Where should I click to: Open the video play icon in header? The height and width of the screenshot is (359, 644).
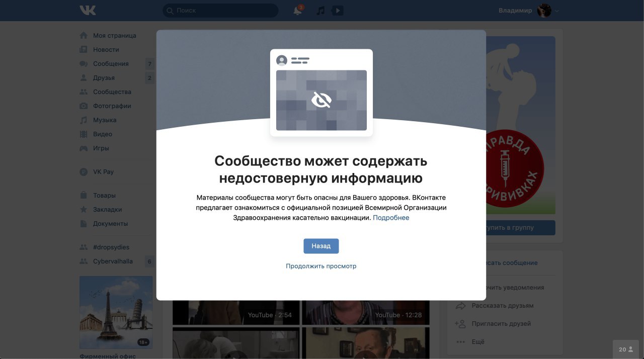pos(338,11)
